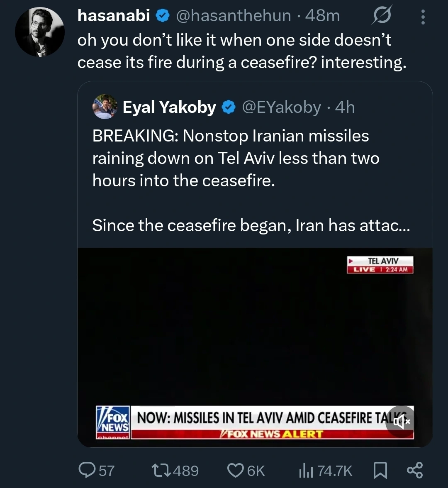Open the @hasanthehun handle link
The image size is (448, 488).
234,16
